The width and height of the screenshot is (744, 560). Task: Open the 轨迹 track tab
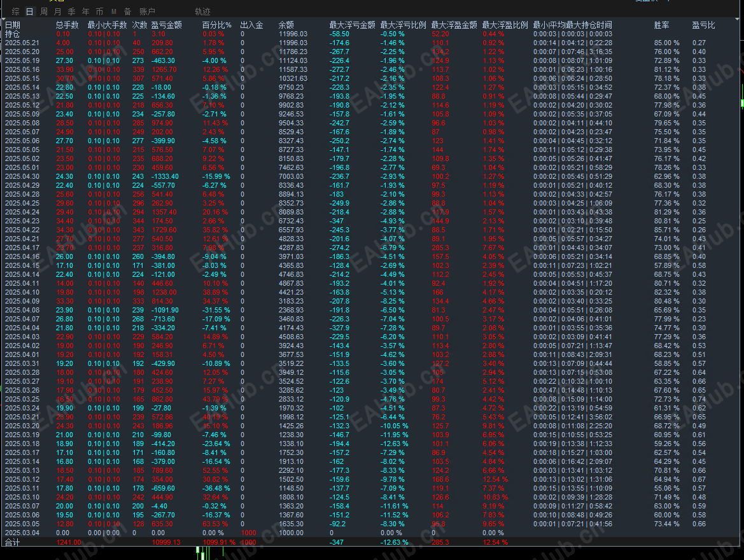(202, 11)
